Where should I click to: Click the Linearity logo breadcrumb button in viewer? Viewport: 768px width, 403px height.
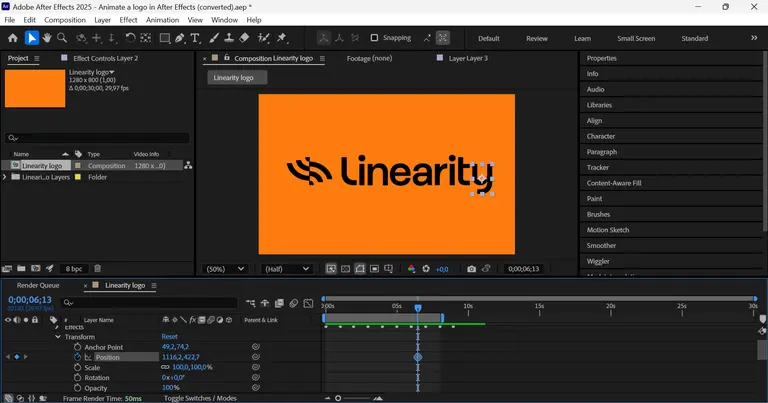coord(237,77)
